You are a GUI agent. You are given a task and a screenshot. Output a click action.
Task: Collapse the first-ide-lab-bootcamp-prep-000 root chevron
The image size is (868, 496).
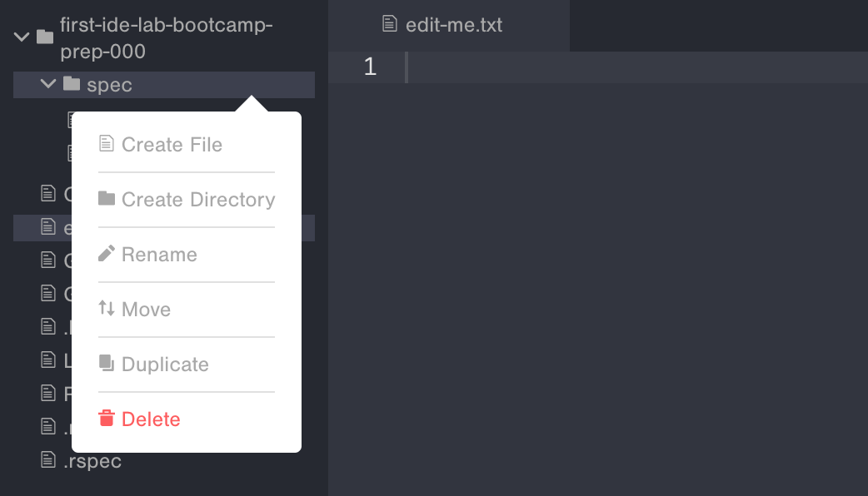(x=22, y=37)
